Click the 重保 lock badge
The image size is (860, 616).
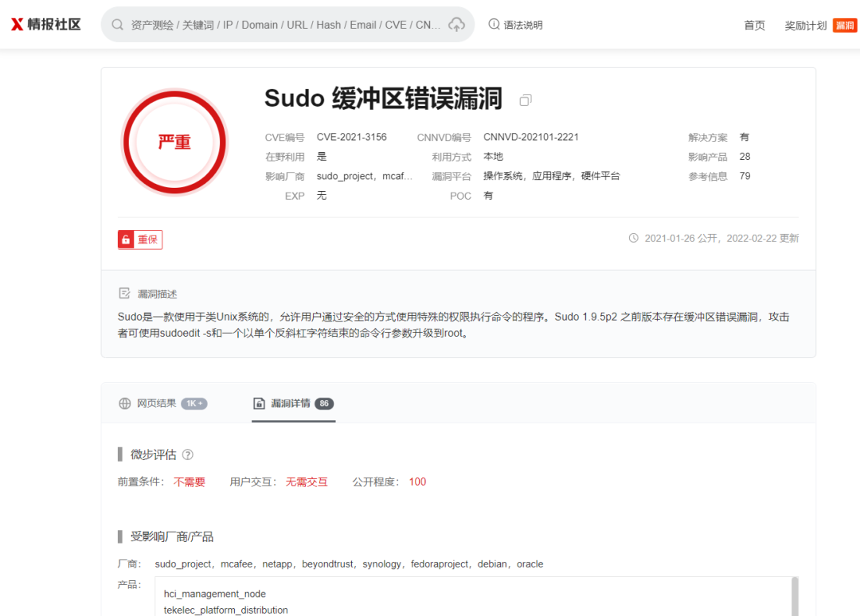140,240
